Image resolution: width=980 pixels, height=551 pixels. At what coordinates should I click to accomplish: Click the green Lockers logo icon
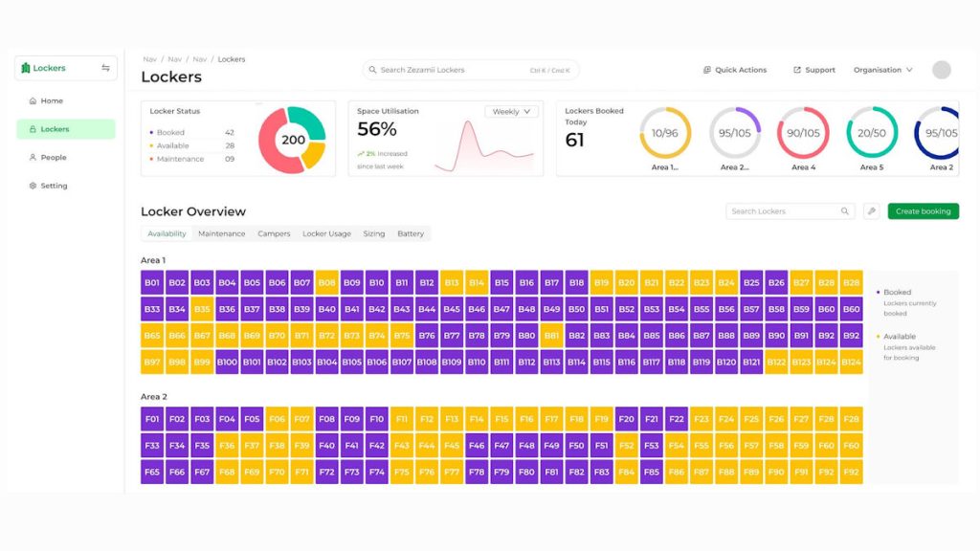pyautogui.click(x=26, y=69)
